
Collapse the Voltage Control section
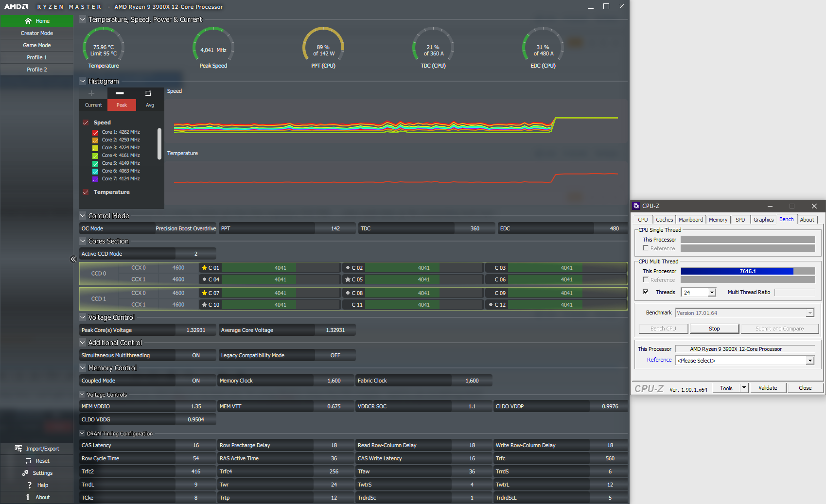pos(83,317)
